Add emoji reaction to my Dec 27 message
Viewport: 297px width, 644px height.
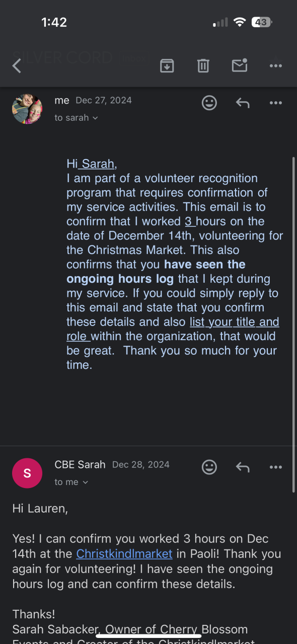pos(209,103)
